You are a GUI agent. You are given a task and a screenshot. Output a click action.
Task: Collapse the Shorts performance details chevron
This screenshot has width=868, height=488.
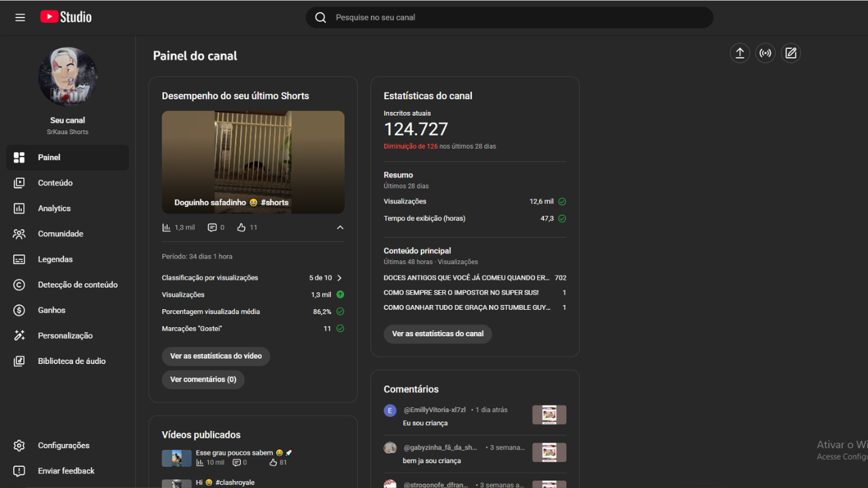click(x=340, y=228)
